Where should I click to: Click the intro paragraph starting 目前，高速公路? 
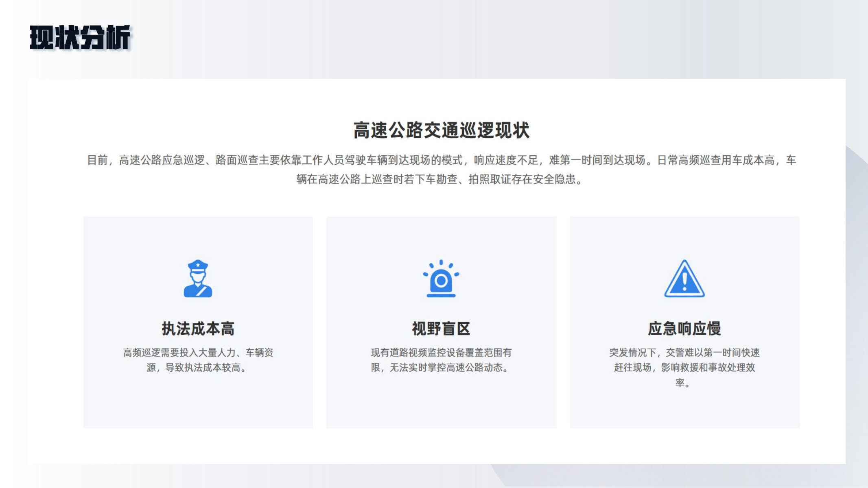click(x=441, y=160)
